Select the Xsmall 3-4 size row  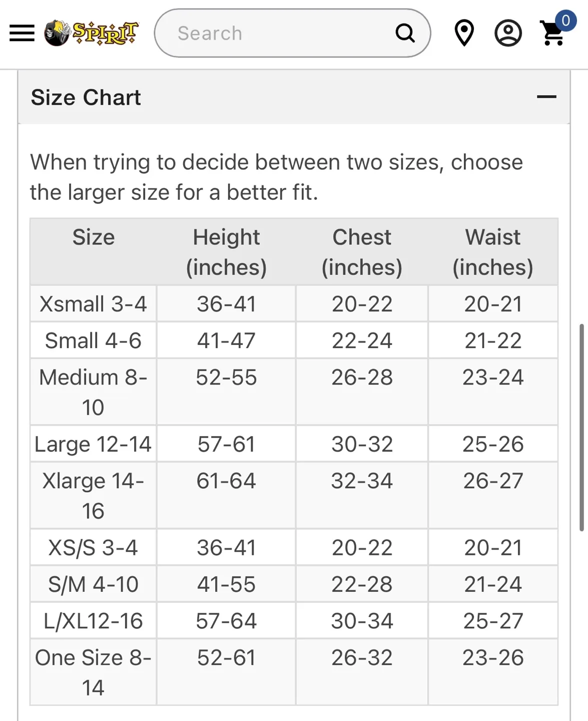[x=93, y=303]
